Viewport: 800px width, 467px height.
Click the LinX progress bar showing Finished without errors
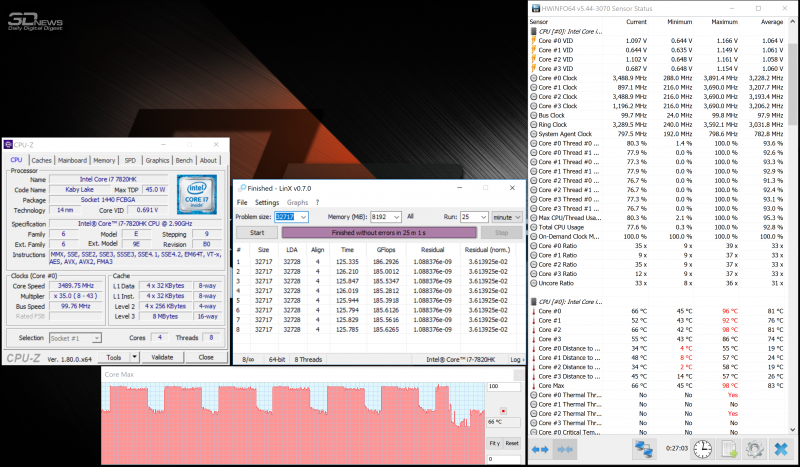point(379,233)
